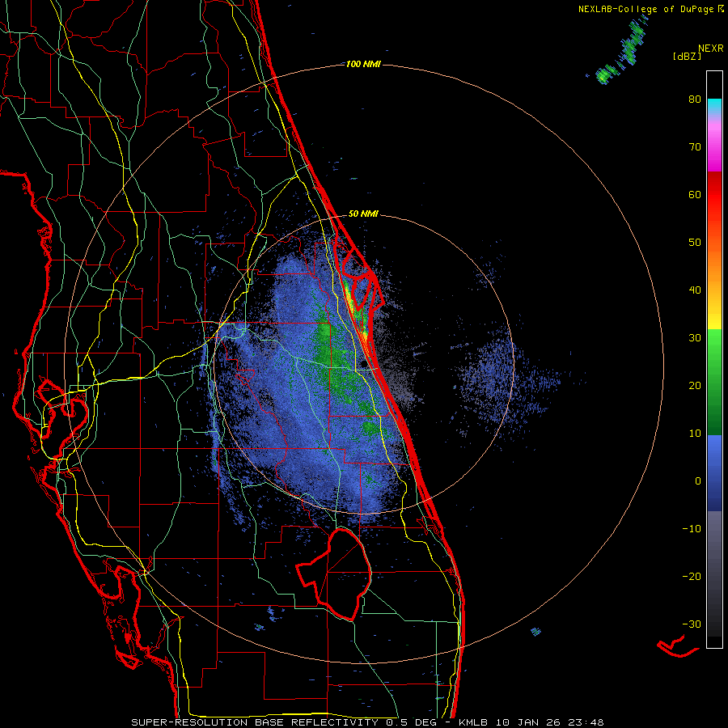Screen dimensions: 728x728
Task: Select the -10 value on the dBZ scale
Action: (x=692, y=529)
